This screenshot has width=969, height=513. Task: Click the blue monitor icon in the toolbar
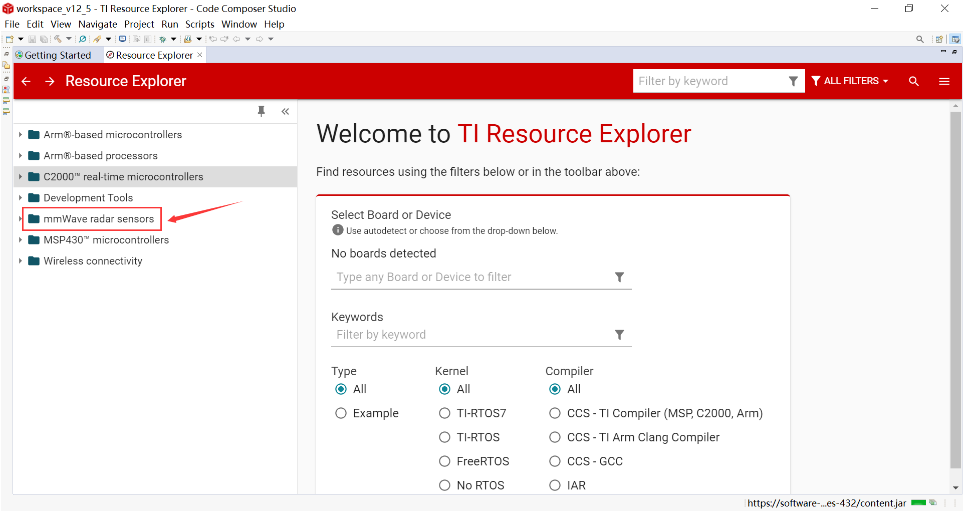[x=122, y=39]
